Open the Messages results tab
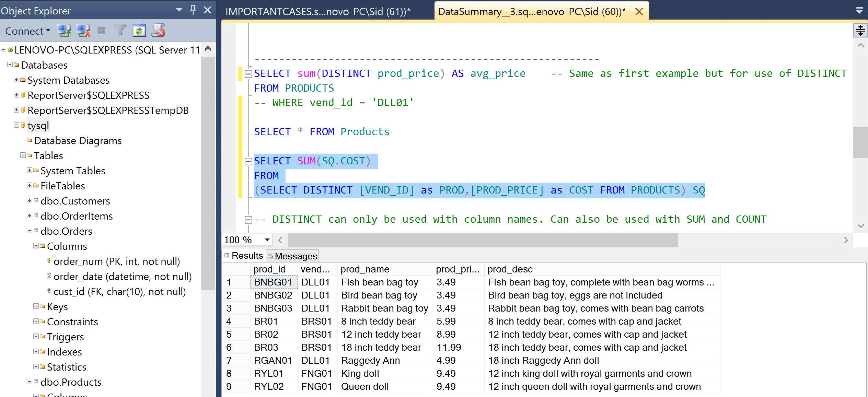 pos(292,256)
